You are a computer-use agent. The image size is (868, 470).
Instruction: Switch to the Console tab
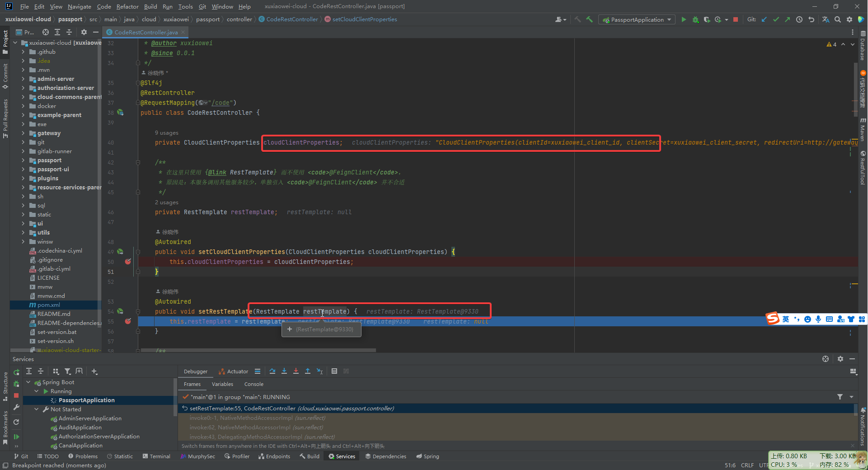pos(253,384)
